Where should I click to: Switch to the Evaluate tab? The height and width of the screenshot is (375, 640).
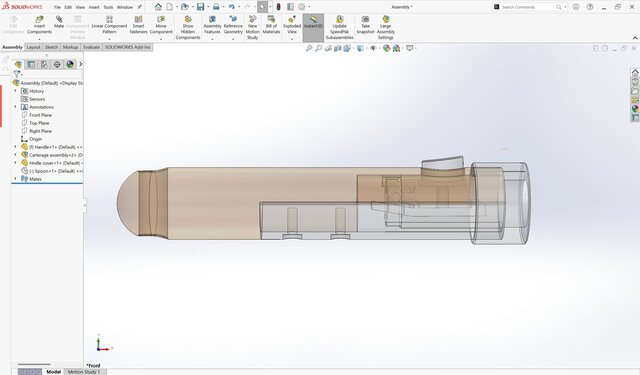pos(91,47)
